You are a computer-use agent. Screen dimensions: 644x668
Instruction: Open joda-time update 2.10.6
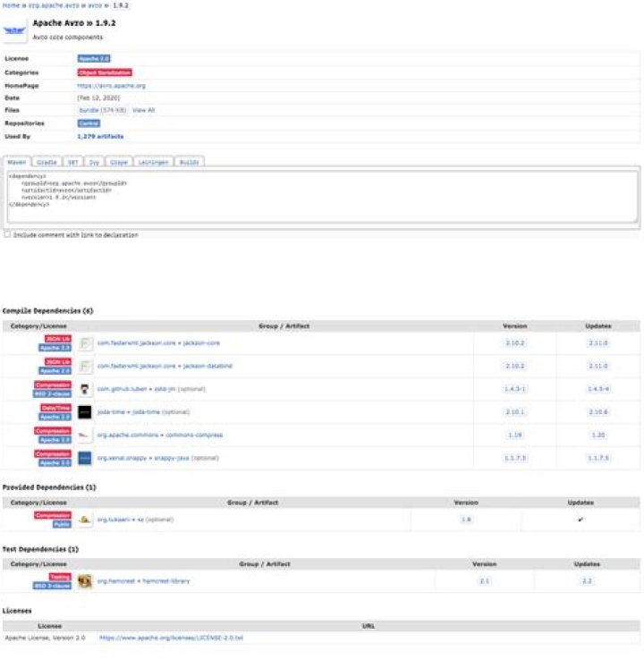point(598,412)
